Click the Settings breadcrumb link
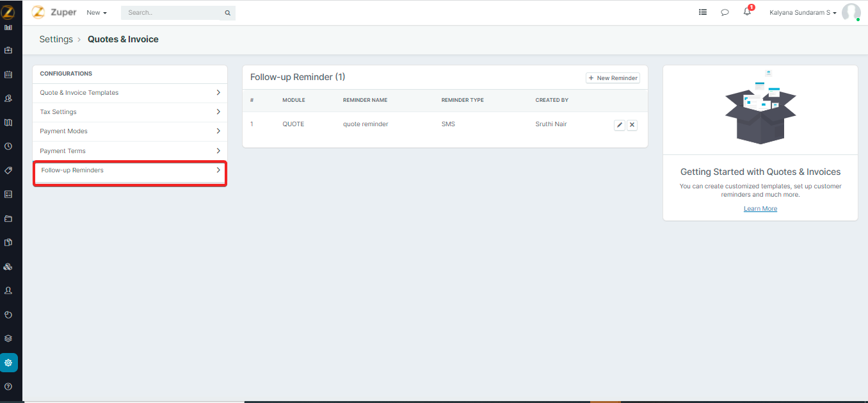The height and width of the screenshot is (403, 868). coord(56,39)
